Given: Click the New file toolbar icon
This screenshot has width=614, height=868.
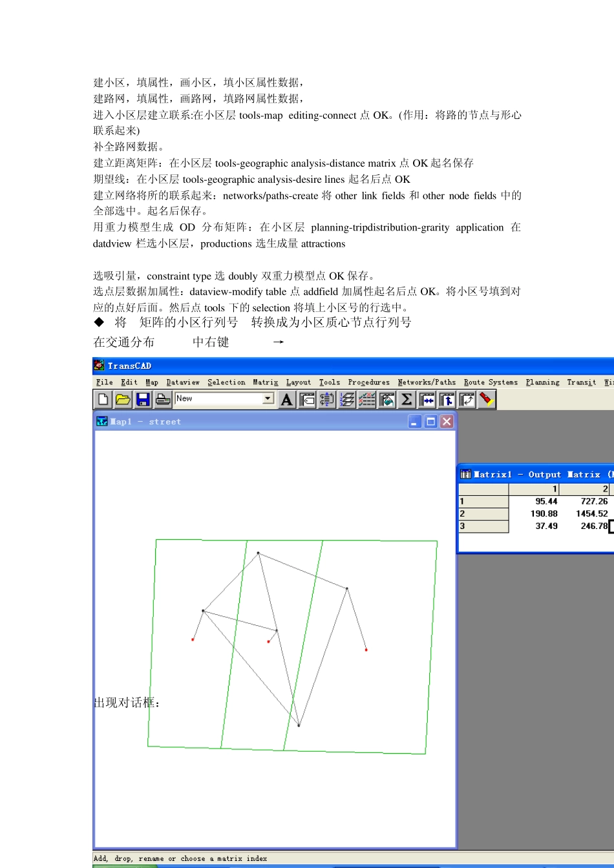Looking at the screenshot, I should tap(103, 399).
